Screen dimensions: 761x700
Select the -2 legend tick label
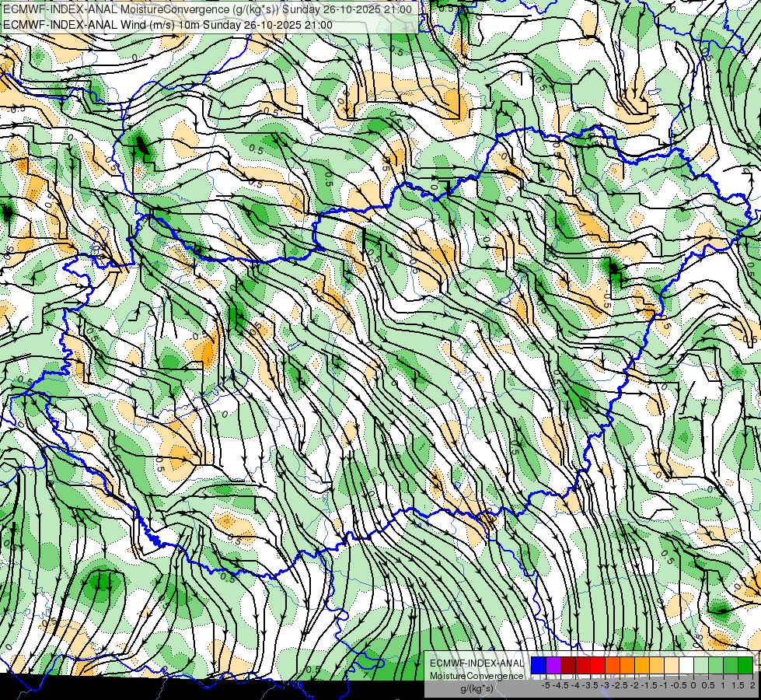coord(634,685)
